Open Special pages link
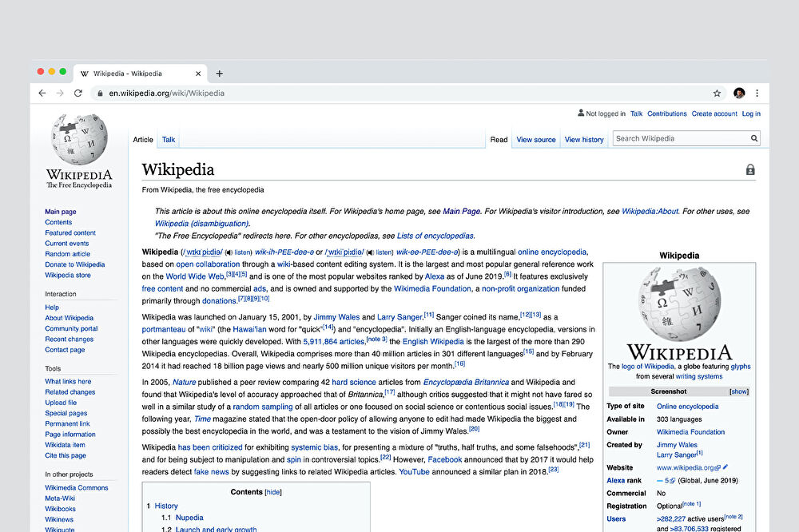799x532 pixels. (x=66, y=413)
